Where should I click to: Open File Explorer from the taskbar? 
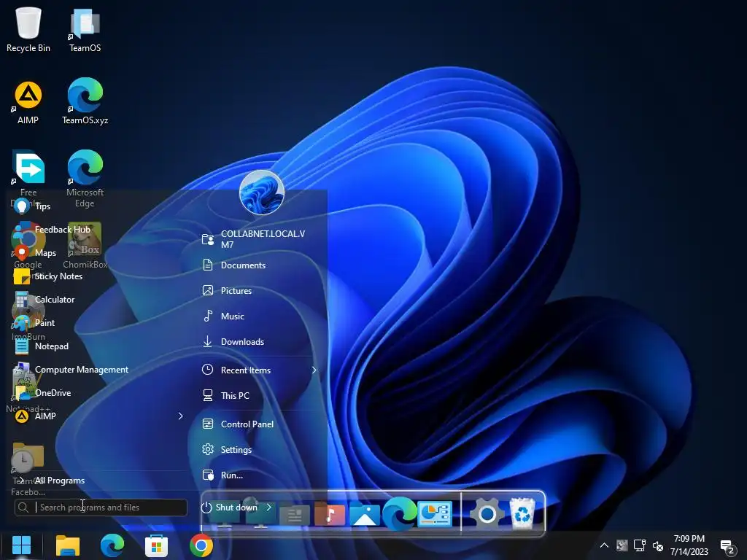coord(68,545)
